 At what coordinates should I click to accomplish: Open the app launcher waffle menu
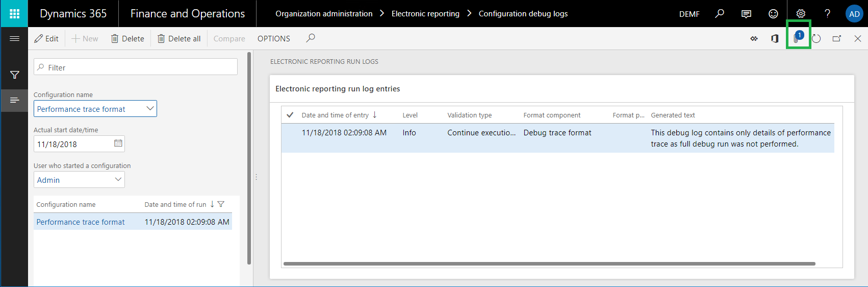point(14,14)
